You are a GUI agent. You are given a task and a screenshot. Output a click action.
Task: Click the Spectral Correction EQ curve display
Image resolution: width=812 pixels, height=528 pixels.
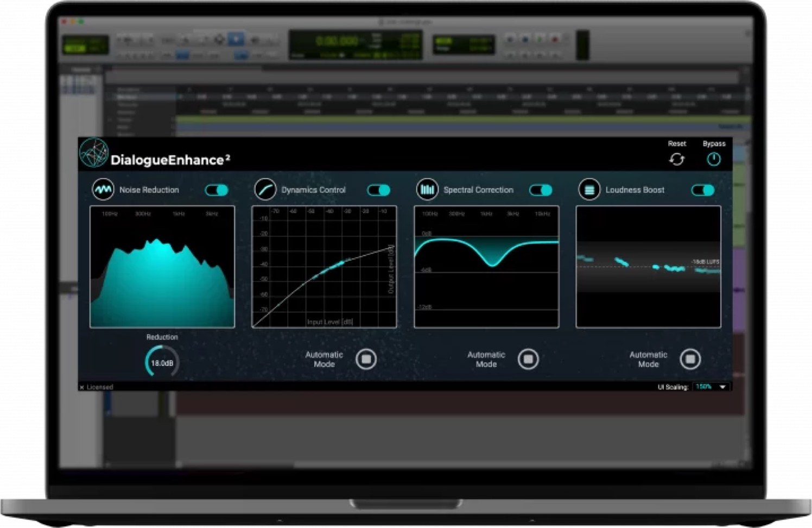pyautogui.click(x=486, y=267)
